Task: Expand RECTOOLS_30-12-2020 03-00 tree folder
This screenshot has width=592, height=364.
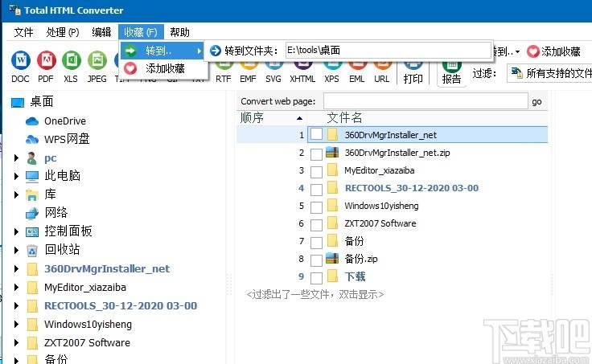Action: tap(16, 305)
